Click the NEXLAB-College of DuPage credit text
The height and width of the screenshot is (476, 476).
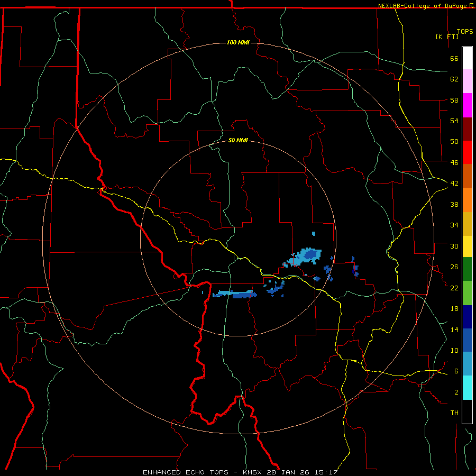tap(423, 6)
